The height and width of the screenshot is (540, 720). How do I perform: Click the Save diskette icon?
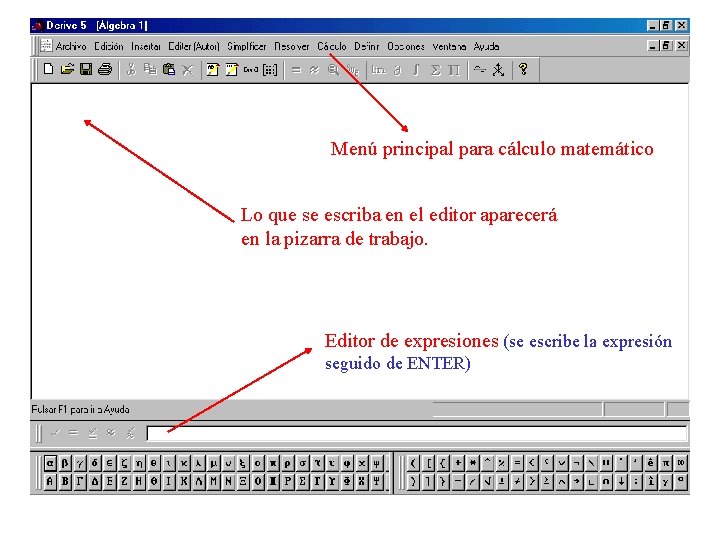pyautogui.click(x=86, y=69)
